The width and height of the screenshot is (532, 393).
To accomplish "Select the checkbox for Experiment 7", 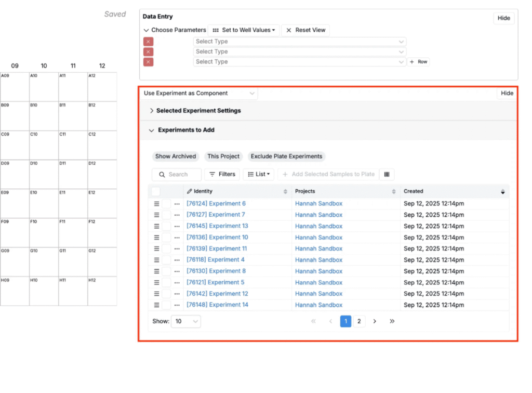I will (x=166, y=215).
